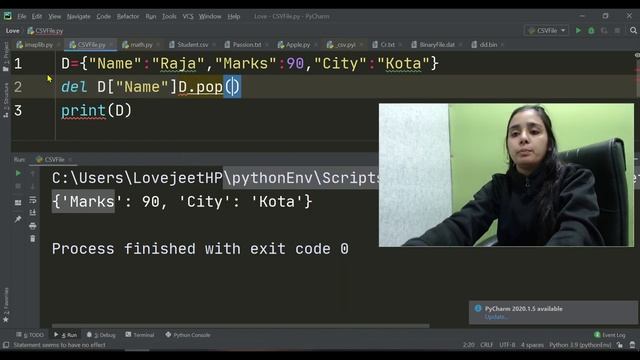Open the File menu
Image resolution: width=640 pixels, height=360 pixels.
22,16
